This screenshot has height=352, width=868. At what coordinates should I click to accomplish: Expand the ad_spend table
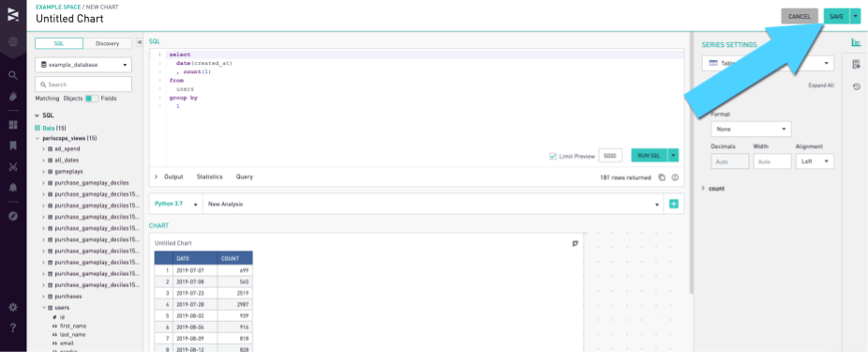pyautogui.click(x=44, y=149)
